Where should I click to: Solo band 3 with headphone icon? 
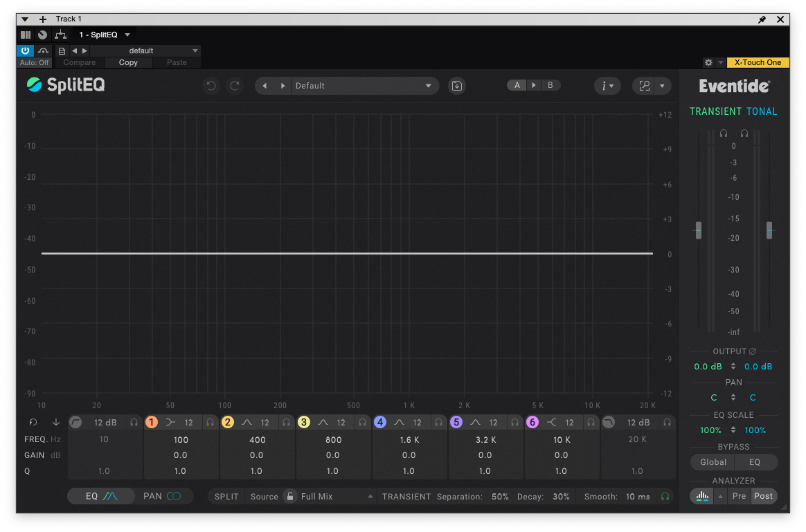pyautogui.click(x=362, y=422)
